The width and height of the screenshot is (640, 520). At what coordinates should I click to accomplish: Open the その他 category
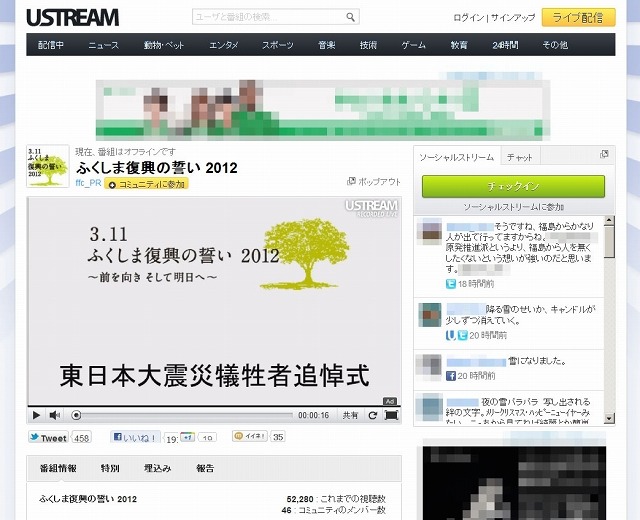click(x=555, y=45)
